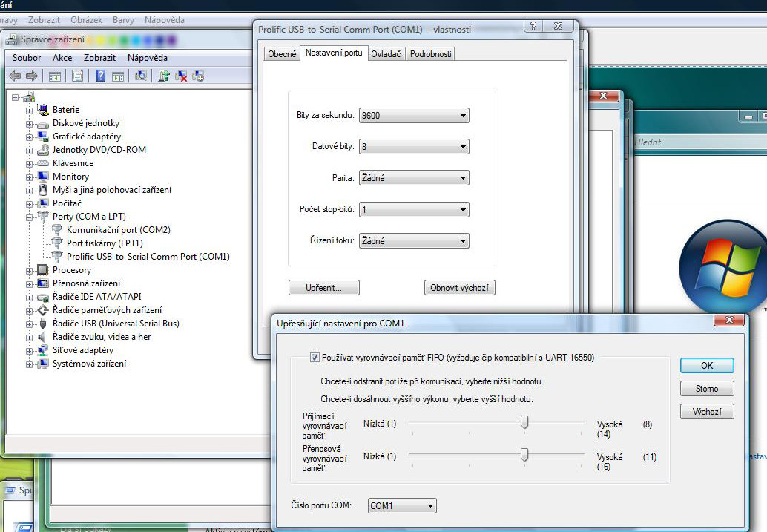Click the update driver toolbar icon
The width and height of the screenshot is (767, 532).
(x=164, y=76)
